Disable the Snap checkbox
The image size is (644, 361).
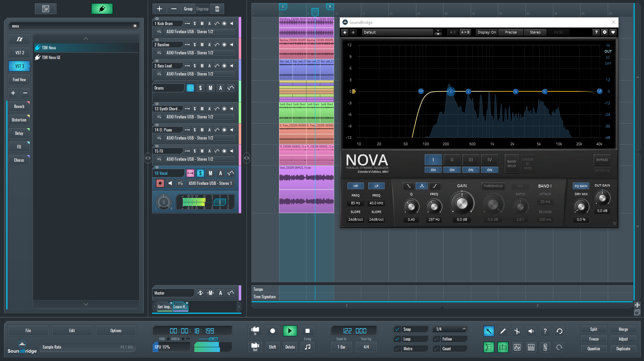(397, 329)
